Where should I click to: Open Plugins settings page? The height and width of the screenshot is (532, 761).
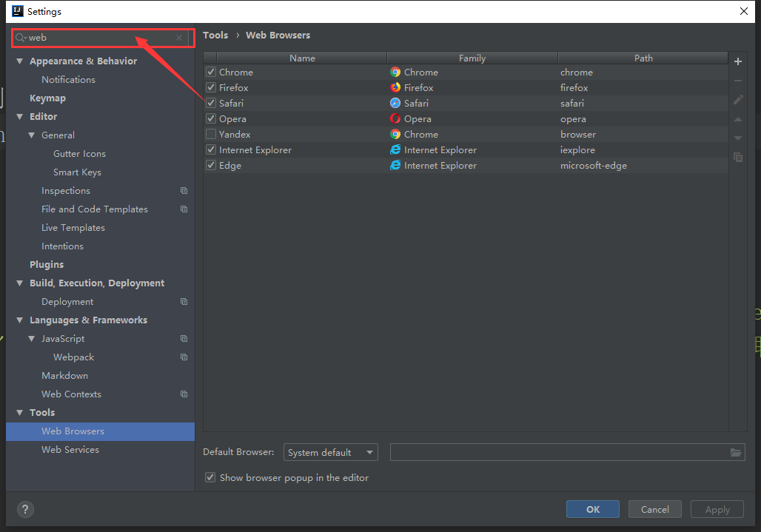(47, 265)
